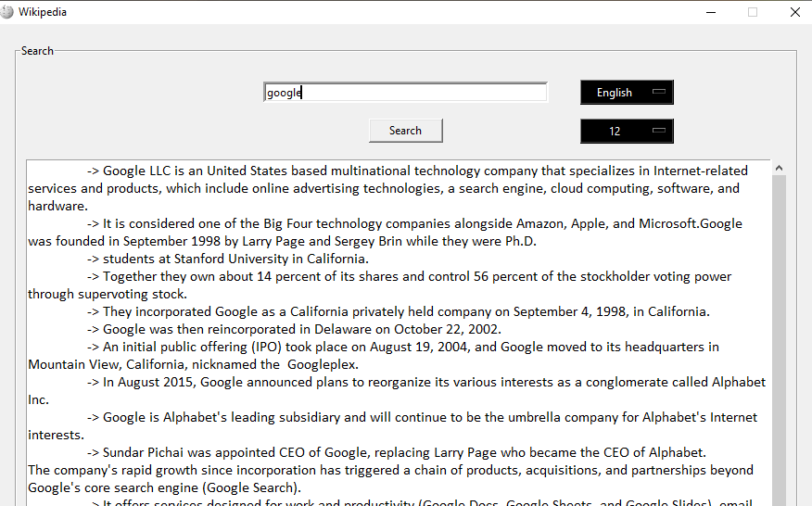Click the line 'An initial public offering (IPO)'

[x=403, y=347]
